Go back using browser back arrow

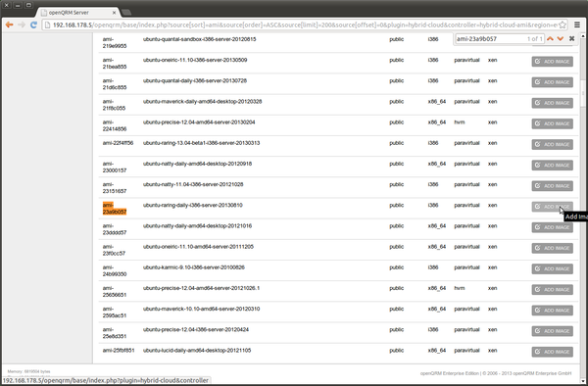[10, 24]
